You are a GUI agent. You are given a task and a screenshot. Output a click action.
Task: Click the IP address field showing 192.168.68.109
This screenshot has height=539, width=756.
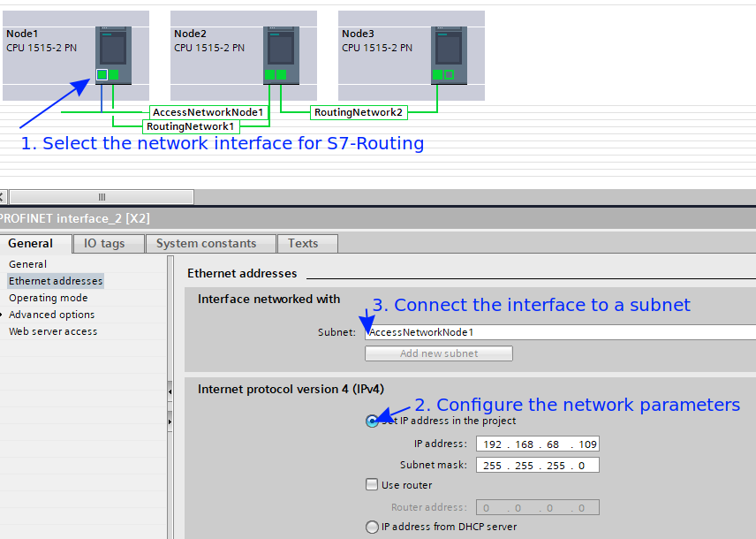pyautogui.click(x=537, y=444)
